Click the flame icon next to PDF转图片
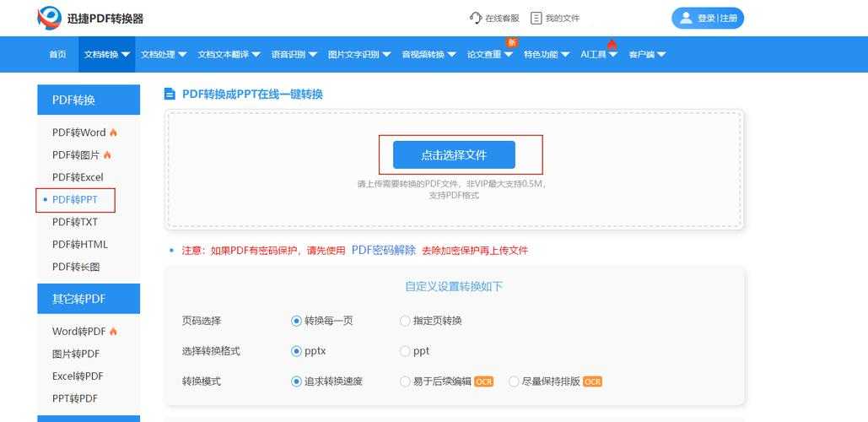This screenshot has width=868, height=422. 107,155
